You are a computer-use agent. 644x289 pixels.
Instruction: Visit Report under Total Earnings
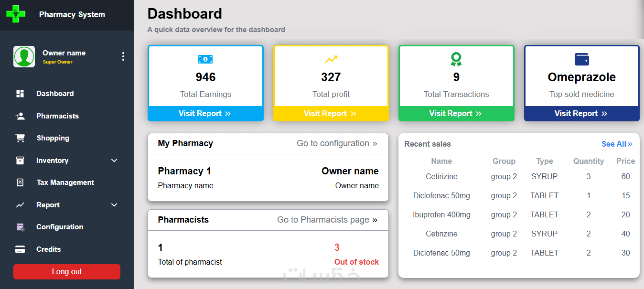[205, 114]
